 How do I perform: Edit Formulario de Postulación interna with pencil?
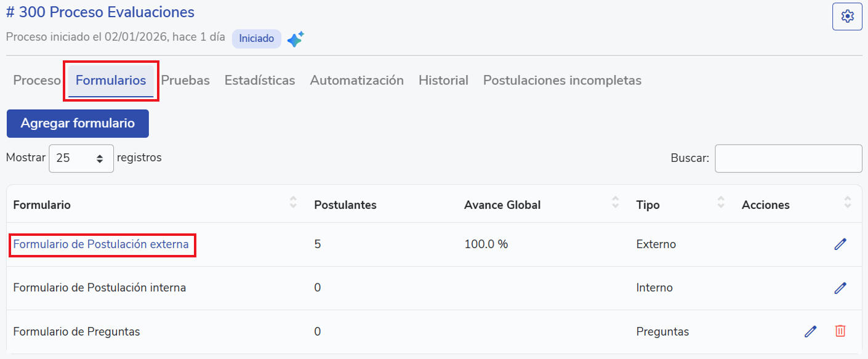(x=840, y=288)
